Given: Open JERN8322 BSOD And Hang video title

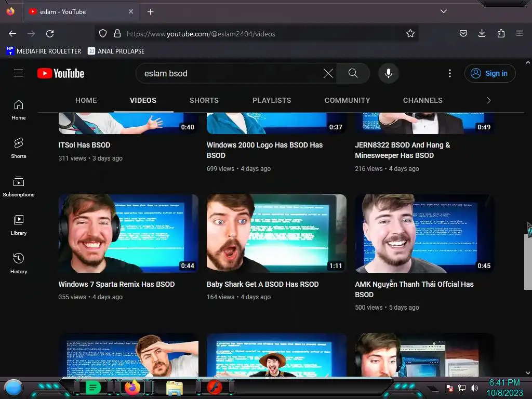Looking at the screenshot, I should tap(403, 150).
